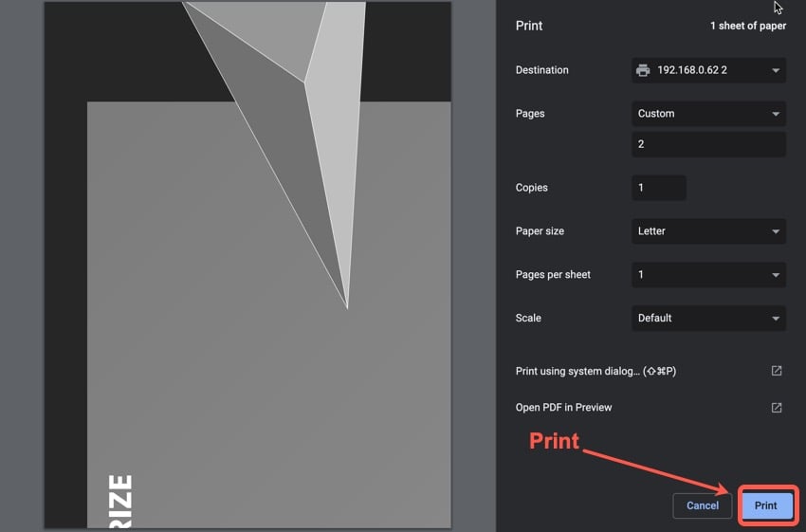Viewport: 806px width, 532px height.
Task: Click the Copies number field
Action: point(658,188)
